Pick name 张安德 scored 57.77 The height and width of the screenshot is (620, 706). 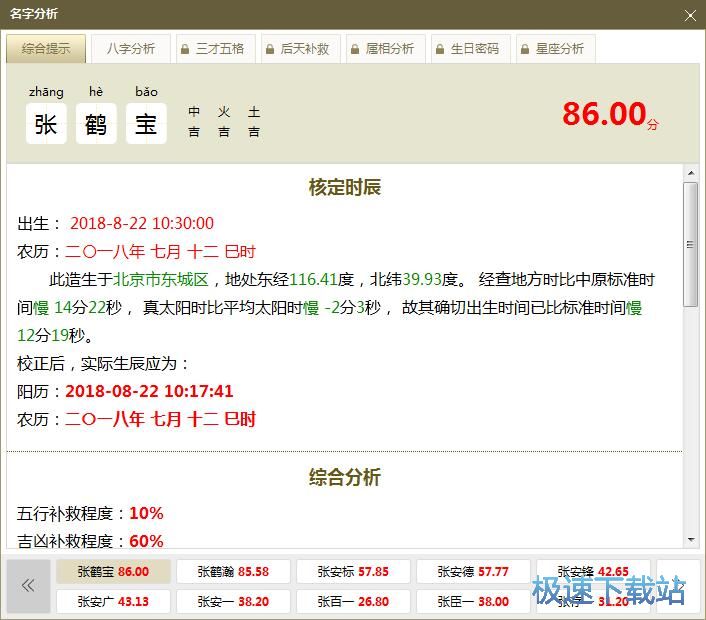point(473,572)
